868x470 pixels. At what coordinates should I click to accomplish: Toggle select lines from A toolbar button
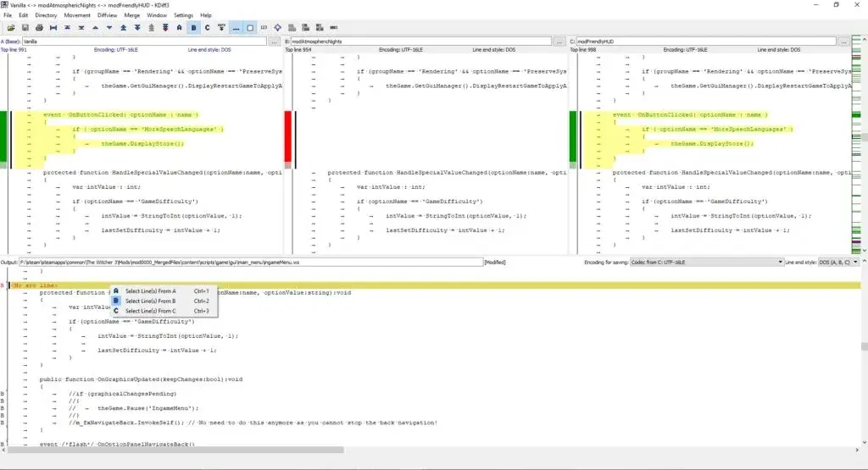tap(180, 27)
